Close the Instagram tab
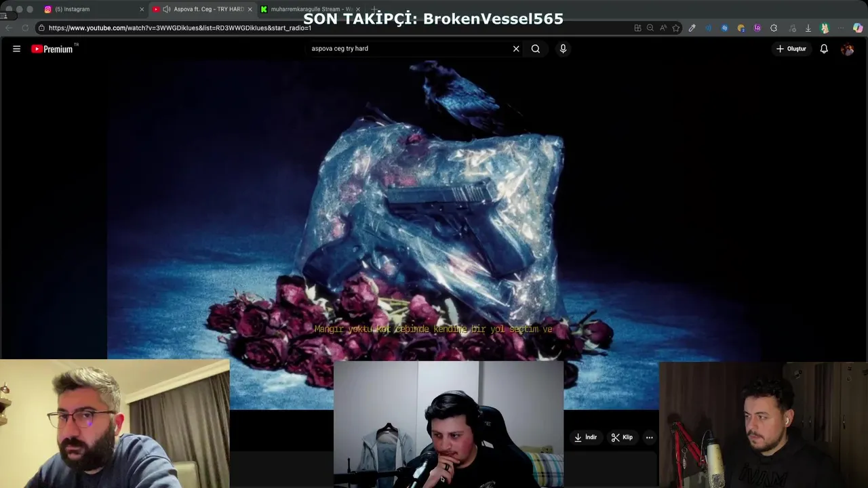Screen dimensions: 868x488 click(x=142, y=9)
